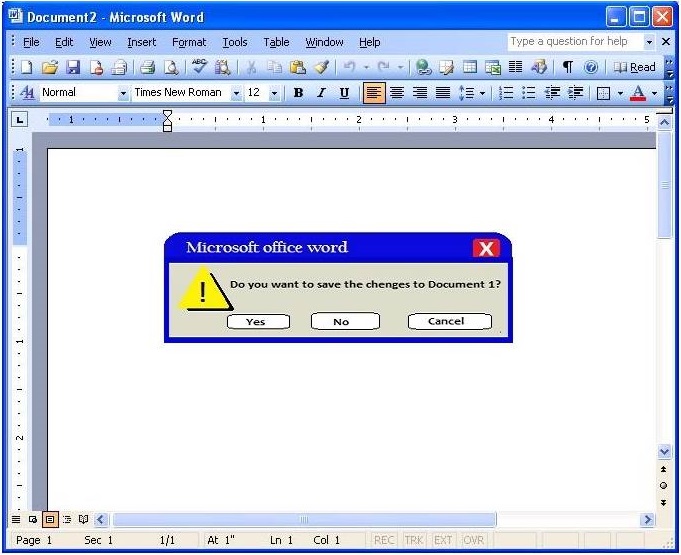This screenshot has width=681, height=555.
Task: Insert Hyperlink with globe icon
Action: (423, 67)
